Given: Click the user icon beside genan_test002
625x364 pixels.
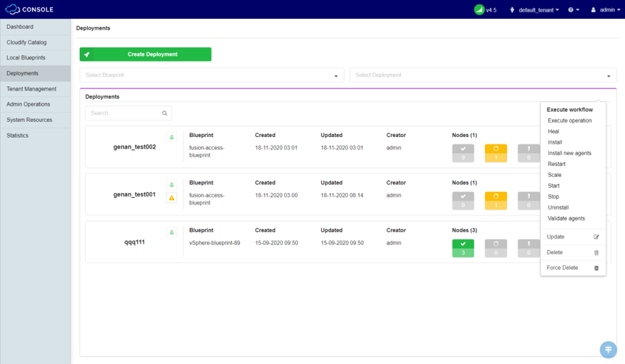Looking at the screenshot, I should [x=172, y=136].
